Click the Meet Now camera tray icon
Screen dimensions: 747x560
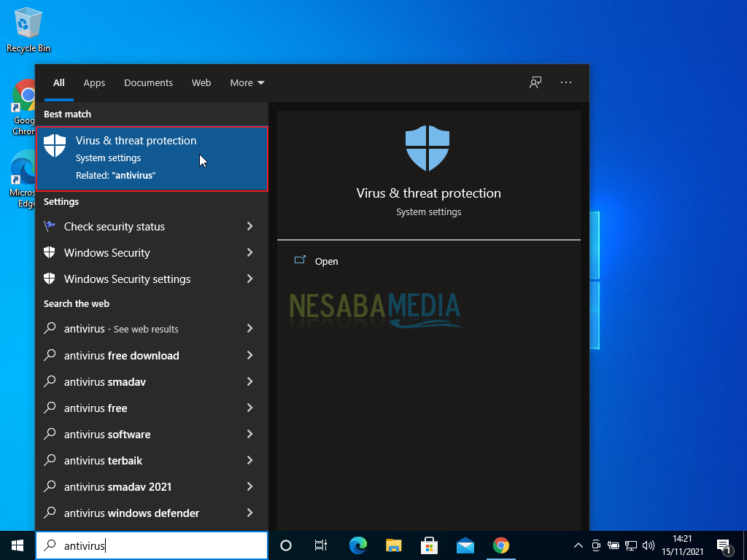click(x=595, y=545)
